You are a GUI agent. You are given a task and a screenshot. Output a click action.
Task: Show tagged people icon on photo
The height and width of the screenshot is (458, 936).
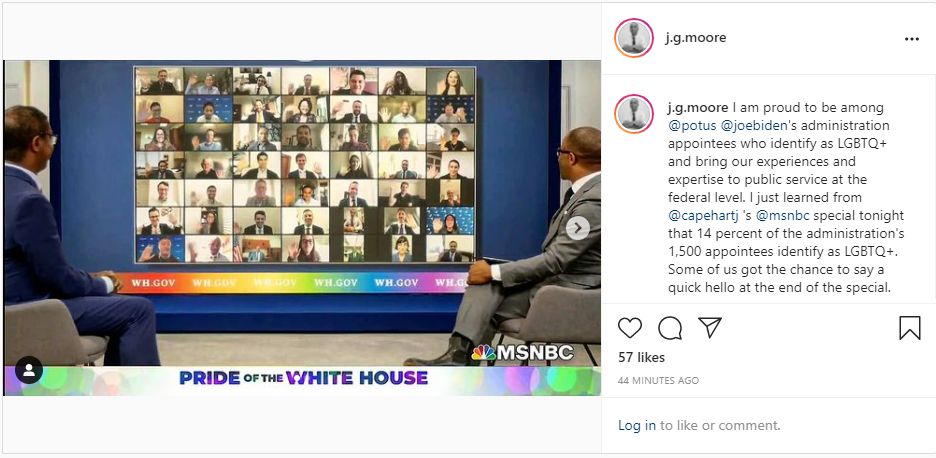tap(29, 370)
